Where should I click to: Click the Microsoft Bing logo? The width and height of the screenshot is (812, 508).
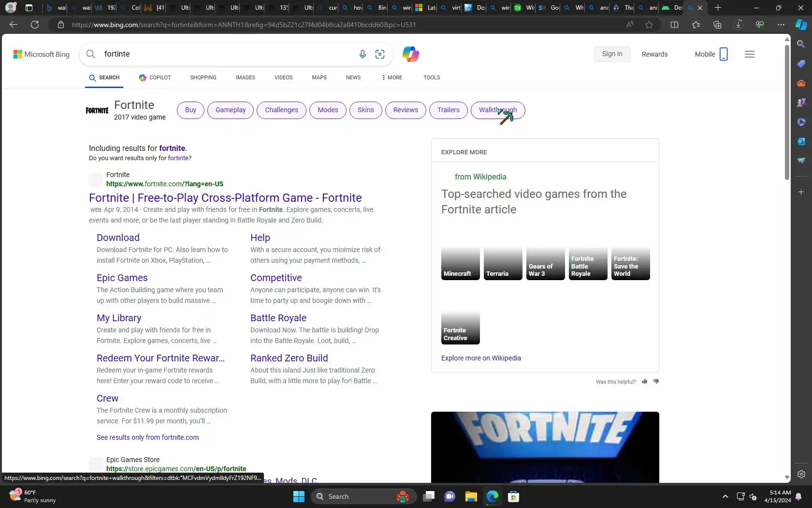42,54
